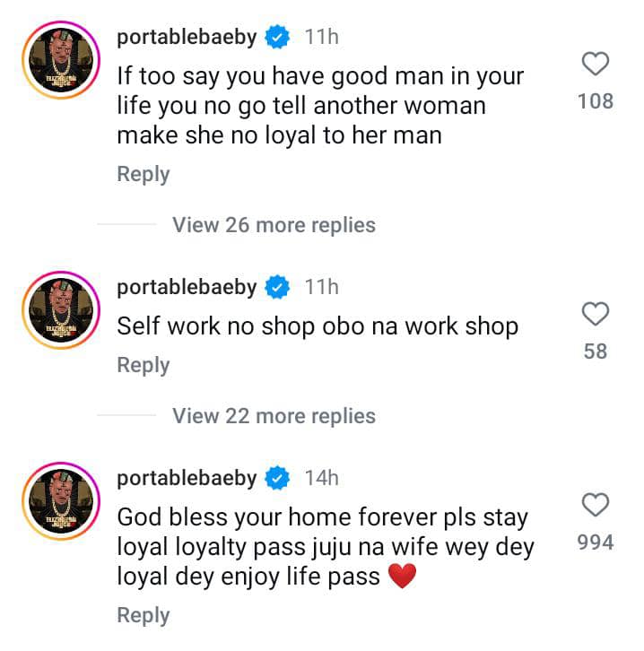Image resolution: width=644 pixels, height=651 pixels.
Task: Click verified badge beside "good man" comment username
Action: click(279, 38)
